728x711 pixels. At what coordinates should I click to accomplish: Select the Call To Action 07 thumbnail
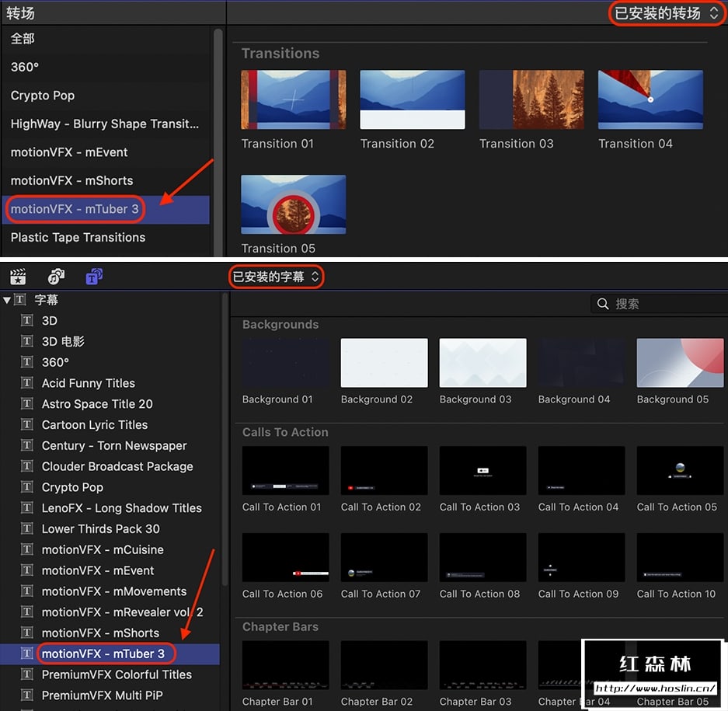(x=385, y=557)
